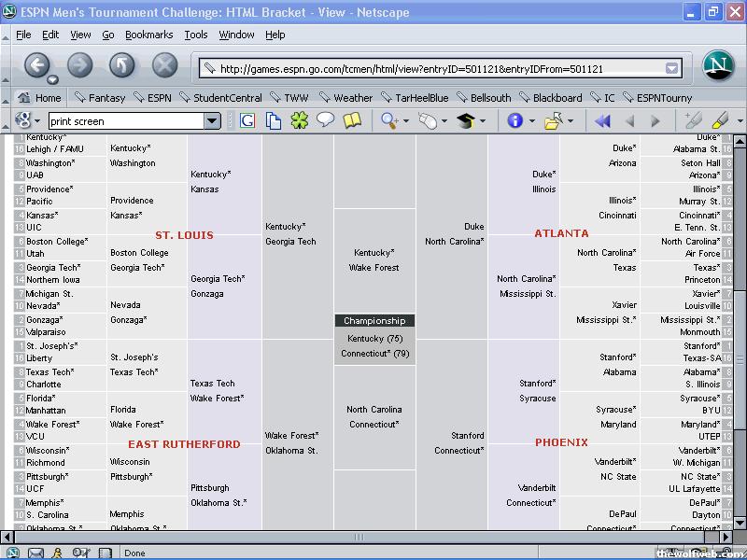The image size is (747, 560).
Task: Open the Bookmarks menu
Action: tap(148, 35)
